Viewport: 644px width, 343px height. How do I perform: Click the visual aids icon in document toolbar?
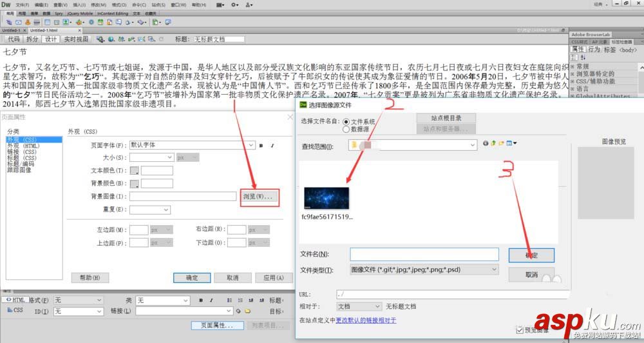(151, 39)
